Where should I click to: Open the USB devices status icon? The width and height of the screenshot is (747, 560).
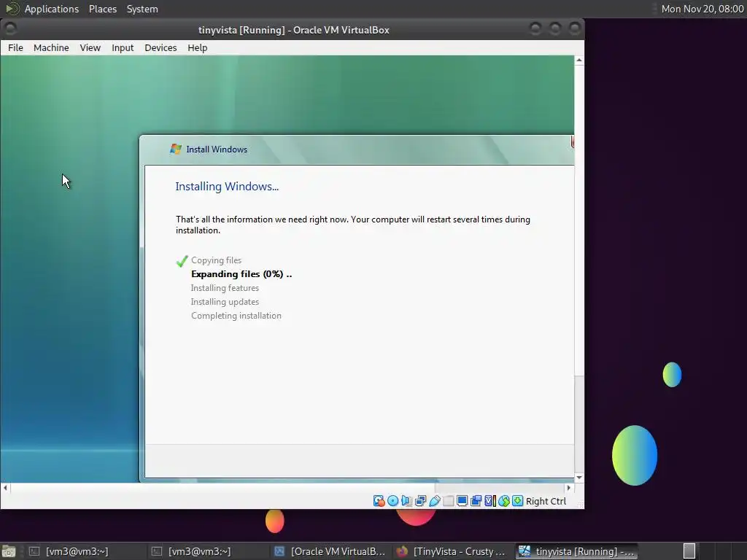tap(435, 501)
